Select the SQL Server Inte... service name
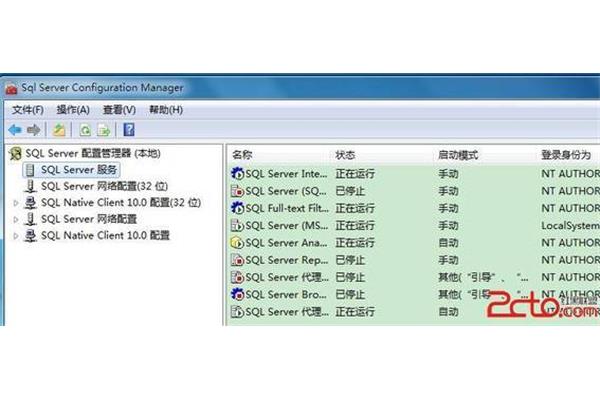This screenshot has height=400, width=600. [x=286, y=174]
